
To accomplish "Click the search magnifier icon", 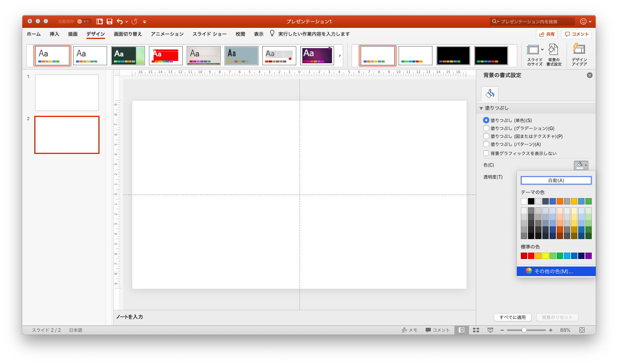I will pyautogui.click(x=495, y=21).
